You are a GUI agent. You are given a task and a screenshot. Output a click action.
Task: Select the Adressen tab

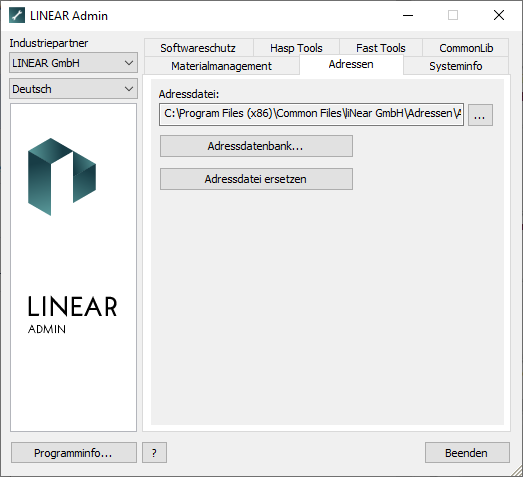[351, 64]
